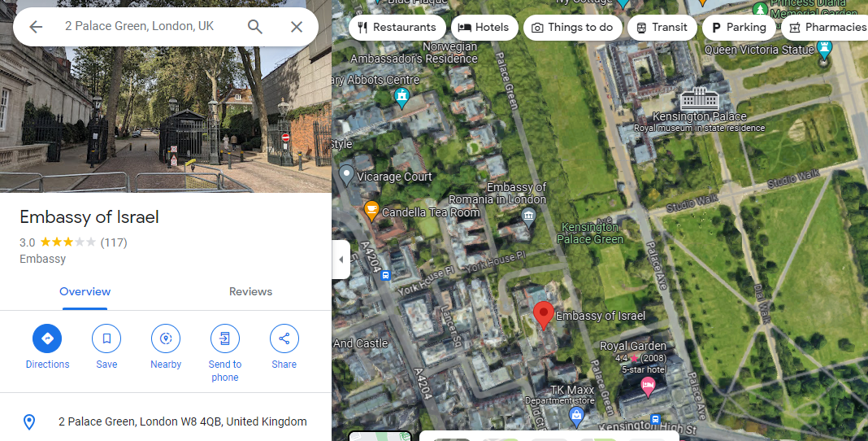Open the street view photo of the embassy
The width and height of the screenshot is (868, 441).
coord(166,119)
